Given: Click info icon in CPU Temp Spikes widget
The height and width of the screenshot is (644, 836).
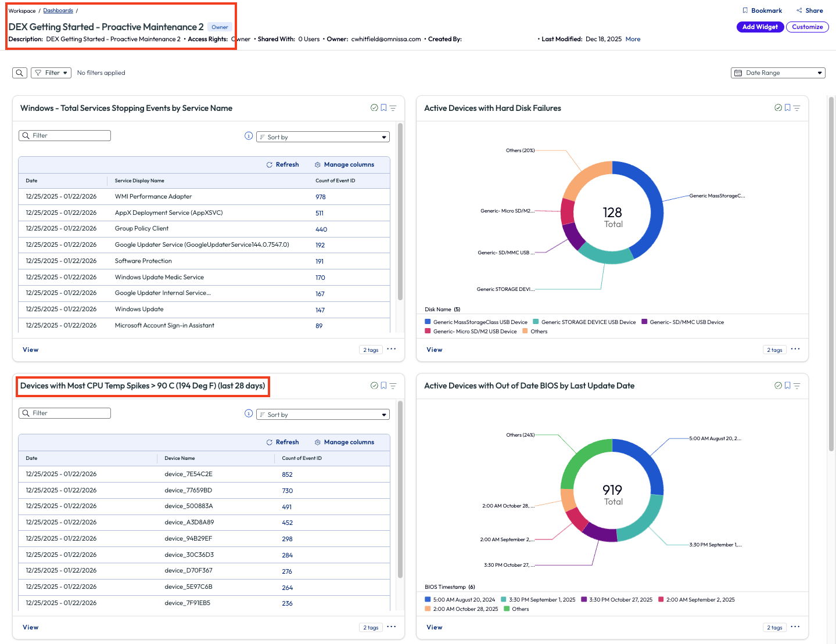Looking at the screenshot, I should pos(249,413).
